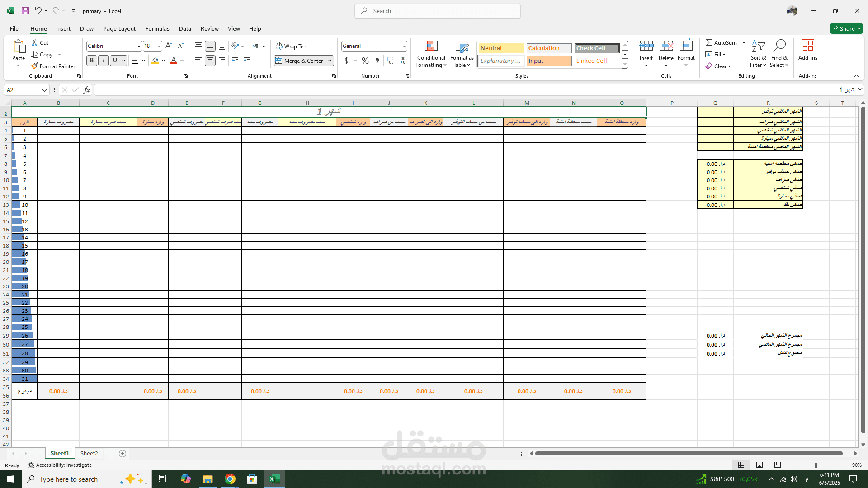Click the Format cells icon
The width and height of the screenshot is (868, 488).
(686, 45)
